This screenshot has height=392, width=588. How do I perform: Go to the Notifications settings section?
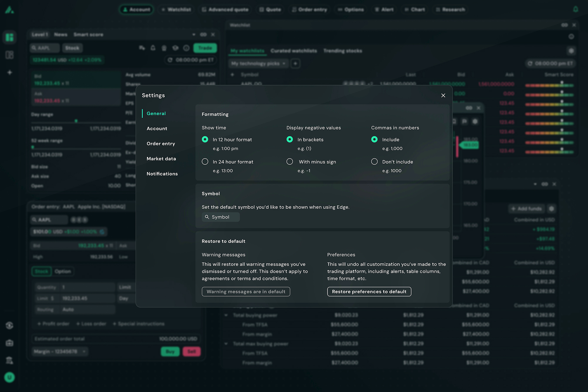pos(162,174)
